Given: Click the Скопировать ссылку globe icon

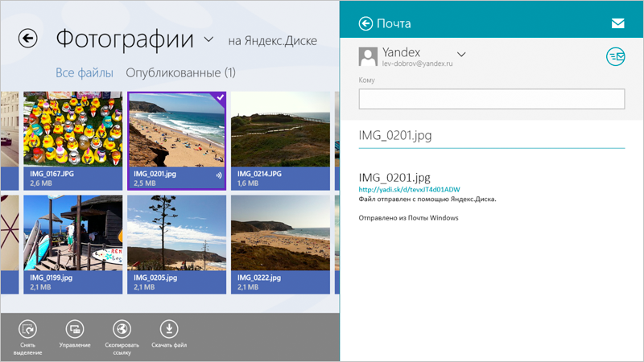Looking at the screenshot, I should [x=122, y=329].
